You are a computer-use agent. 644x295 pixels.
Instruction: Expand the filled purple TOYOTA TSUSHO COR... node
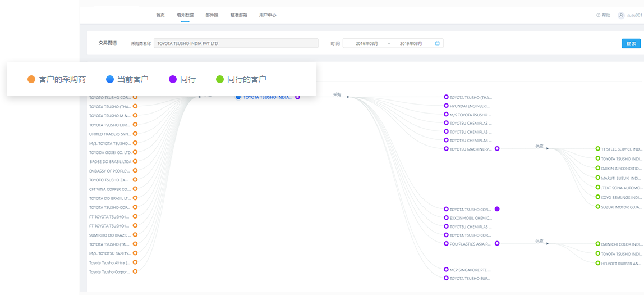point(497,209)
